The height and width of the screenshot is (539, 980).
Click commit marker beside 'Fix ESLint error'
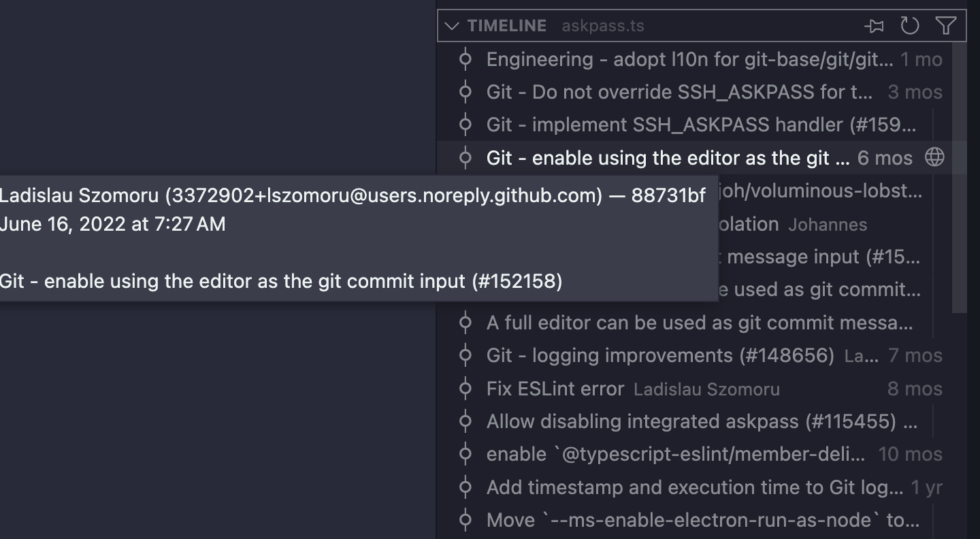click(465, 389)
